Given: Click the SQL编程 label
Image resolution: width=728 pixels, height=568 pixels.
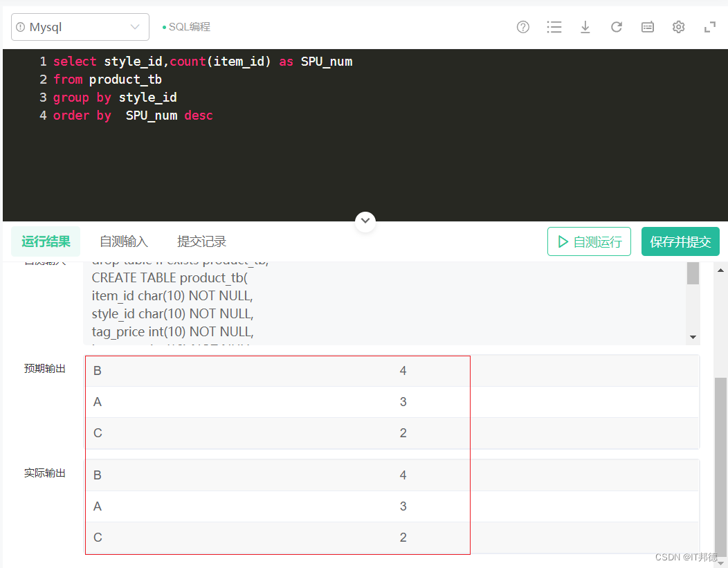Looking at the screenshot, I should 190,27.
